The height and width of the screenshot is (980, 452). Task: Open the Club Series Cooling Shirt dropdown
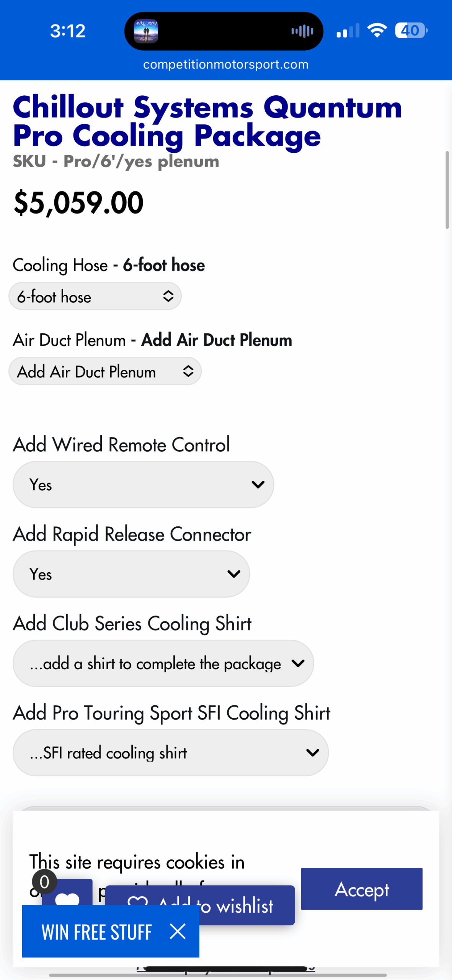pos(163,663)
